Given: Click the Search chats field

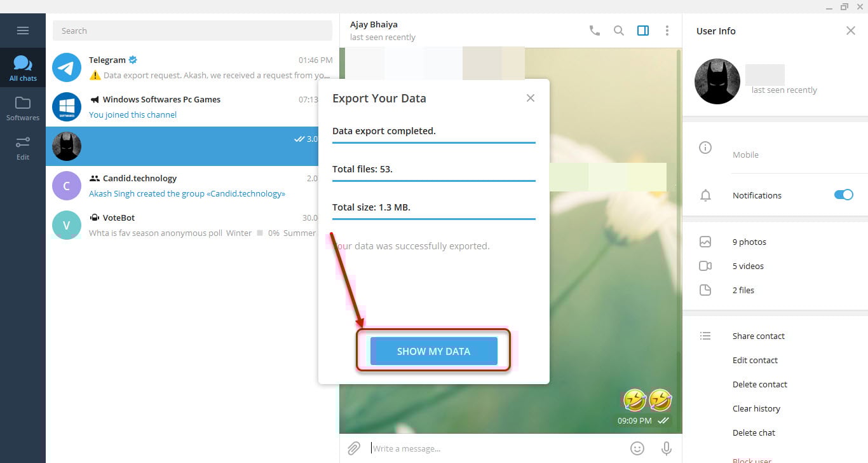Looking at the screenshot, I should [192, 31].
